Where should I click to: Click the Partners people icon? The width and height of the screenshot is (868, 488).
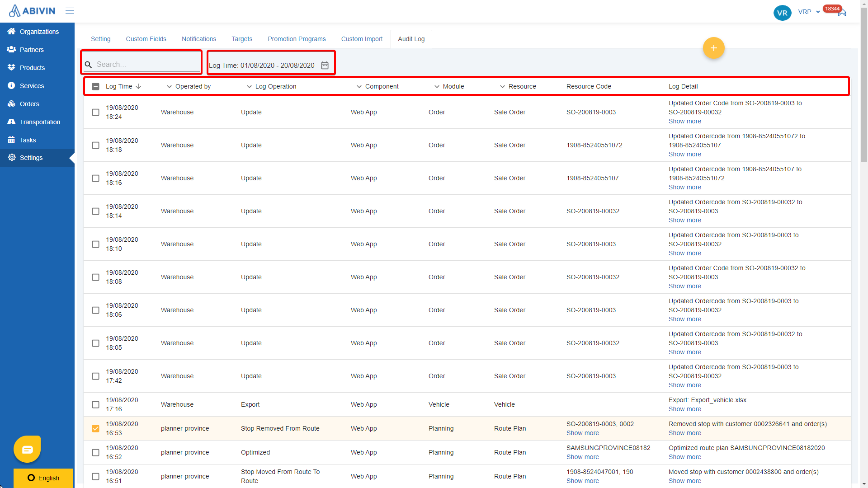(x=11, y=49)
